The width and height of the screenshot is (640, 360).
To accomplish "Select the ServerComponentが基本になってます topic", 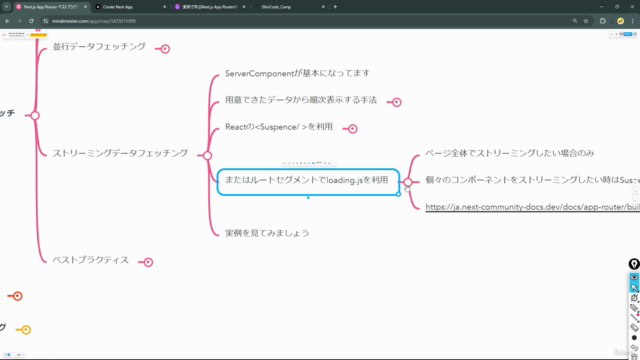I will [x=297, y=73].
